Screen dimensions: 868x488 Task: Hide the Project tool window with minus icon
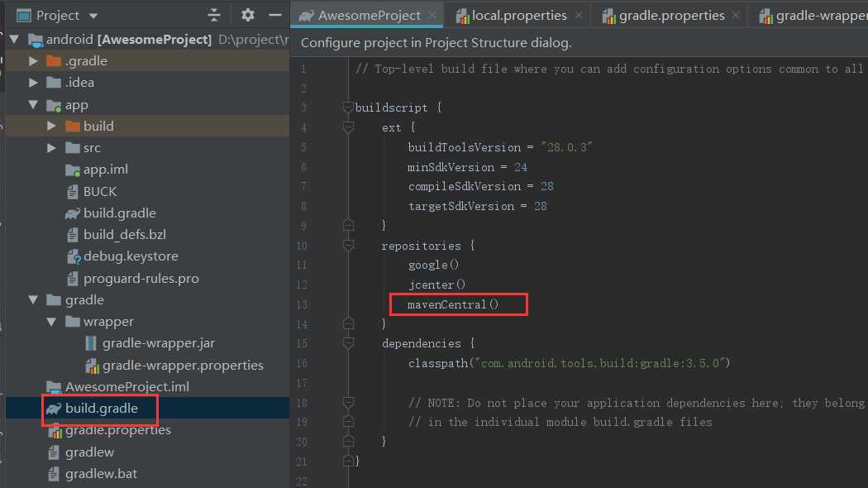(x=275, y=15)
